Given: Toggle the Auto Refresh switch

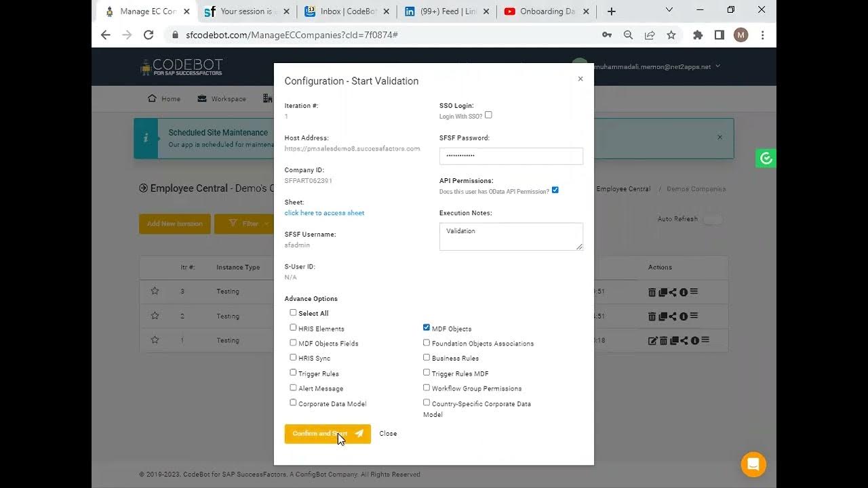Looking at the screenshot, I should [713, 219].
